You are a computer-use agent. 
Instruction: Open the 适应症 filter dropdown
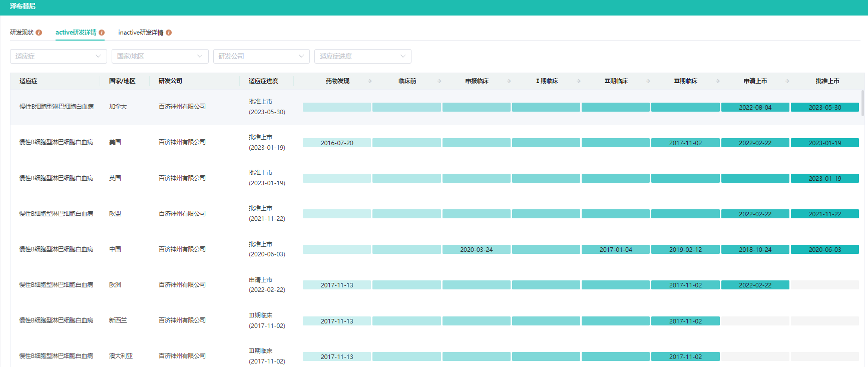click(58, 56)
